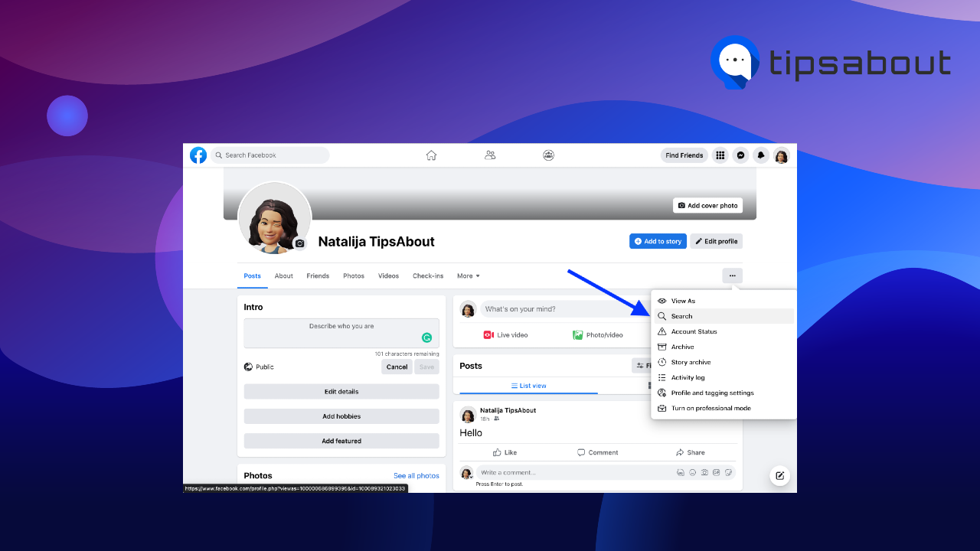Share the Hello post
The width and height of the screenshot is (980, 551).
[x=691, y=452]
